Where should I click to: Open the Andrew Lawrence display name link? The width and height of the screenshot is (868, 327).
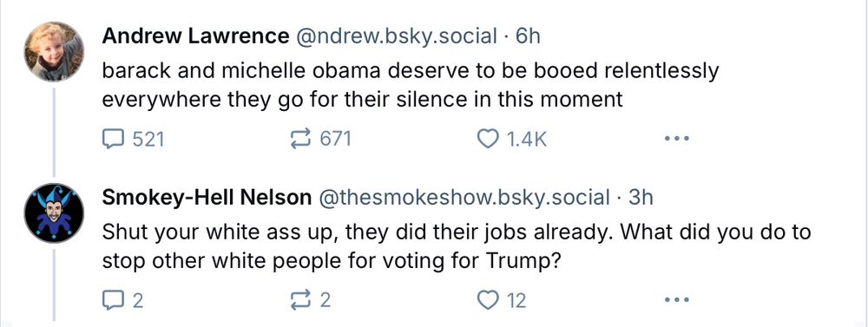(195, 36)
